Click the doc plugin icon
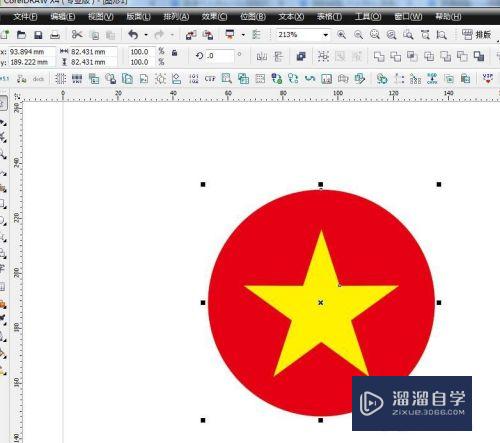The height and width of the screenshot is (443, 500). (38, 79)
